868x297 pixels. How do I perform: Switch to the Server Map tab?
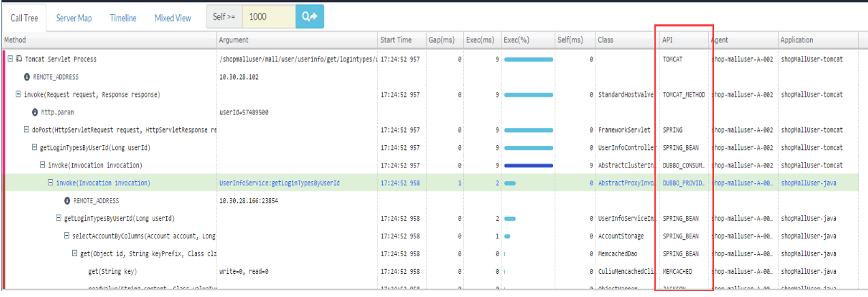pyautogui.click(x=74, y=18)
